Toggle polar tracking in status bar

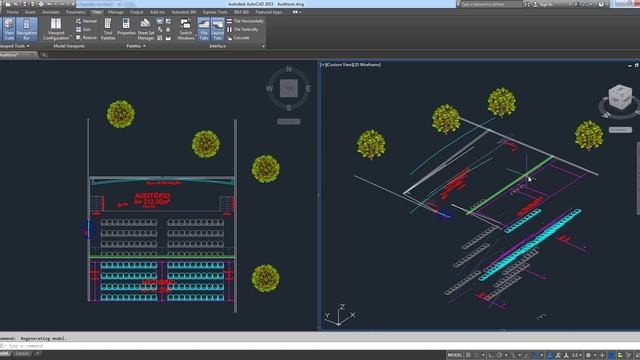pyautogui.click(x=499, y=355)
